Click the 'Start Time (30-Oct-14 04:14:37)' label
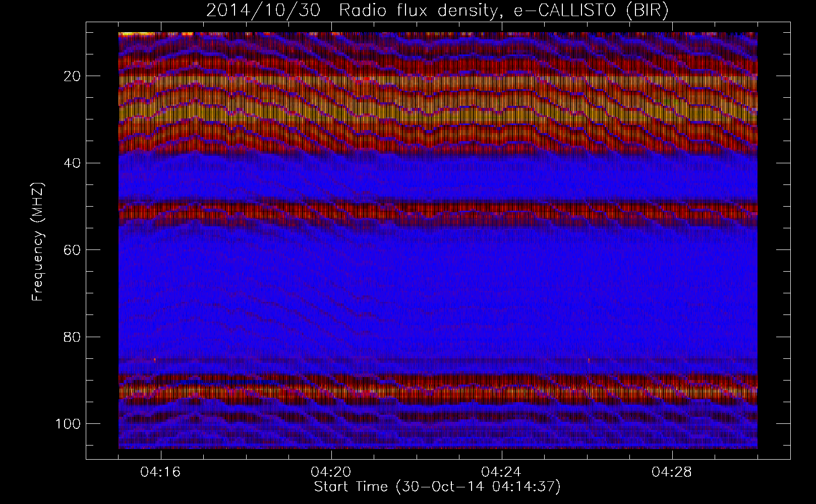This screenshot has width=816, height=504. 437,487
